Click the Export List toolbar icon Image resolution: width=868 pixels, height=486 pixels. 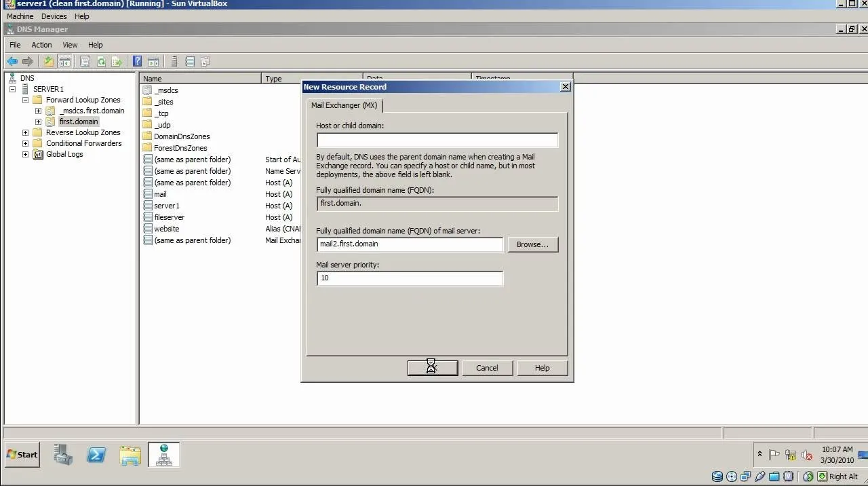tap(117, 62)
